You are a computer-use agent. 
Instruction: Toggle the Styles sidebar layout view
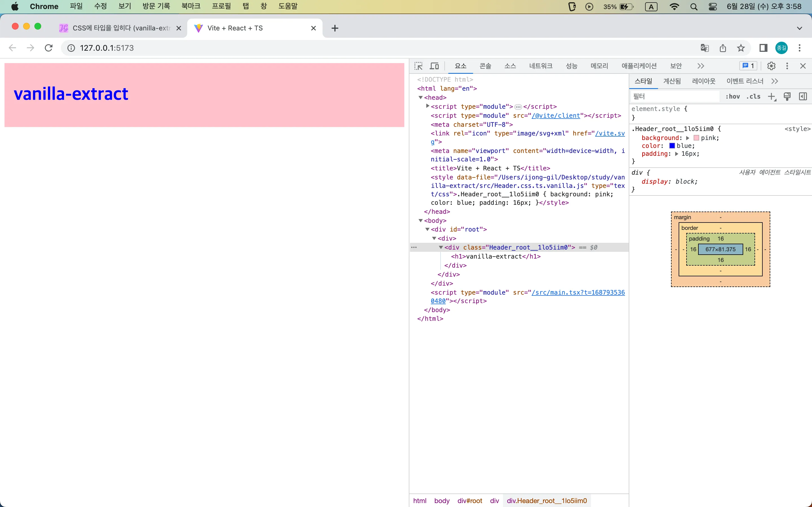click(803, 96)
